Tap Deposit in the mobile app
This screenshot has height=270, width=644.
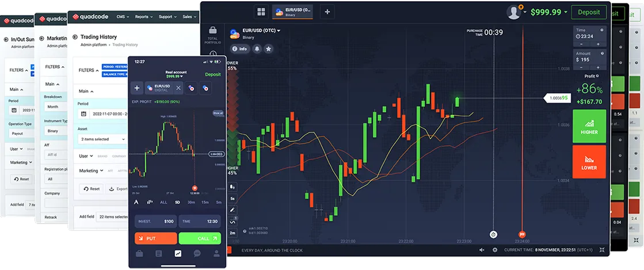coord(213,74)
